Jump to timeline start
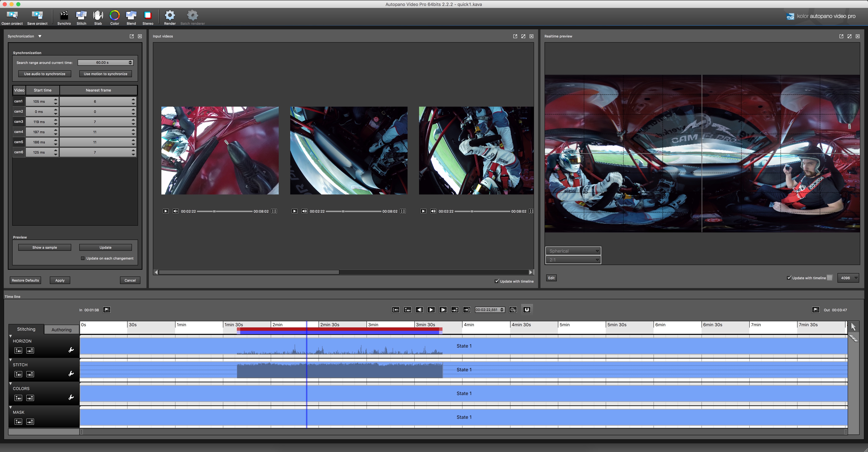The height and width of the screenshot is (452, 868). click(396, 310)
